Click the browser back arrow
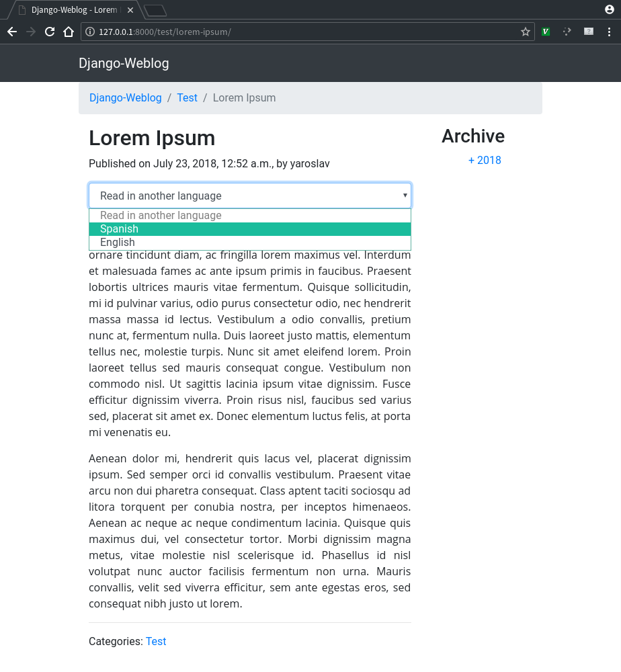Image resolution: width=621 pixels, height=672 pixels. pos(12,32)
